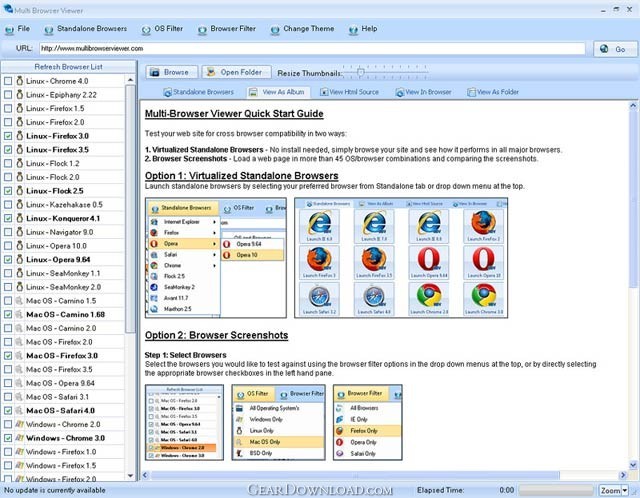Click the camera icon on the Browse button

pos(154,72)
